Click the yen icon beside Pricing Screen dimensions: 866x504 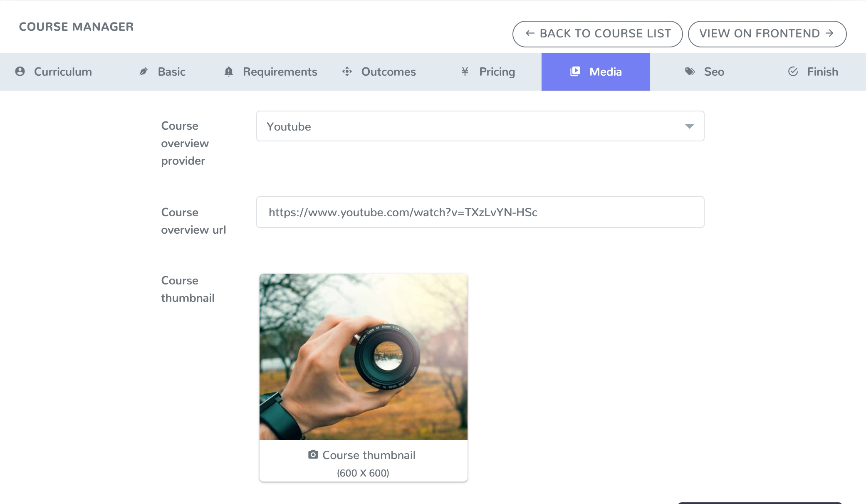(x=465, y=72)
